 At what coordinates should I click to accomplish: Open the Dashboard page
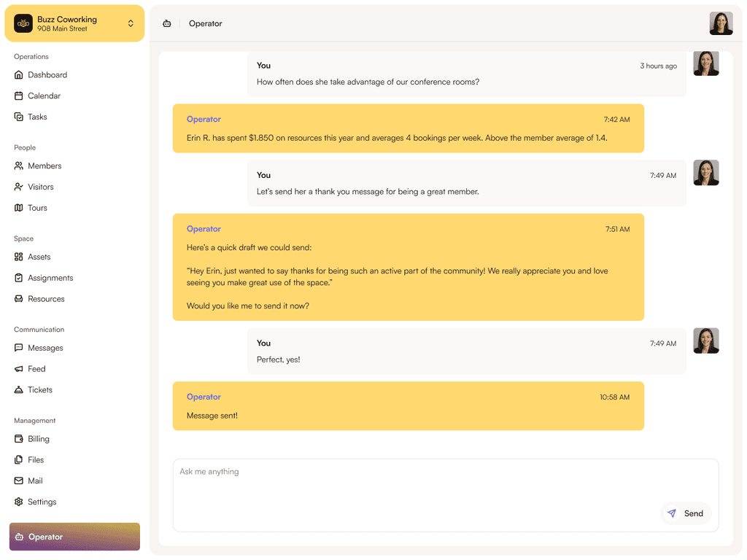point(47,74)
